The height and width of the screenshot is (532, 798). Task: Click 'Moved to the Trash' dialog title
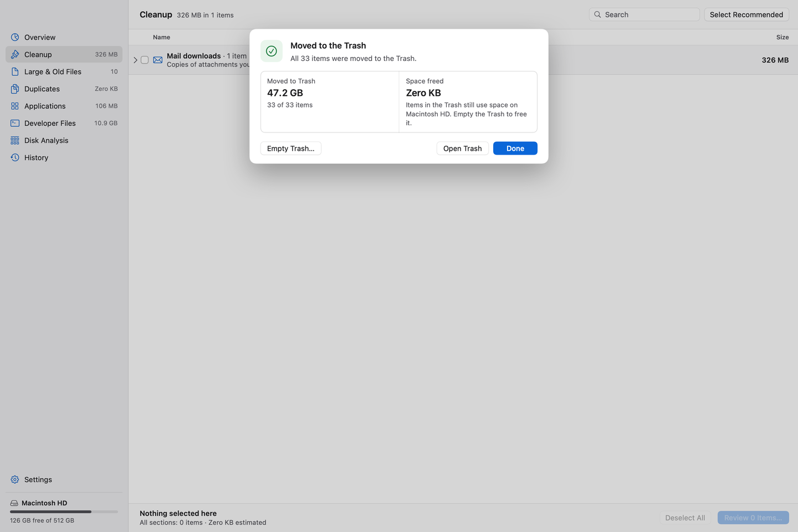[x=328, y=45]
